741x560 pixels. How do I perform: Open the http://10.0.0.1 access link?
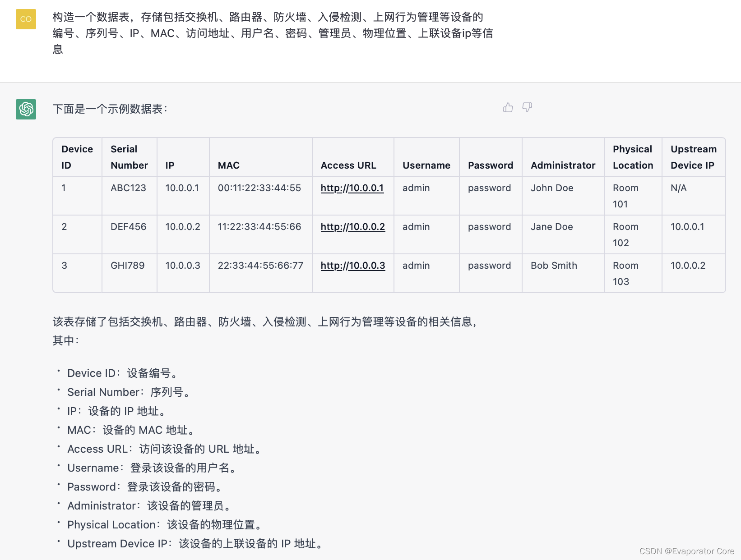[x=352, y=188]
